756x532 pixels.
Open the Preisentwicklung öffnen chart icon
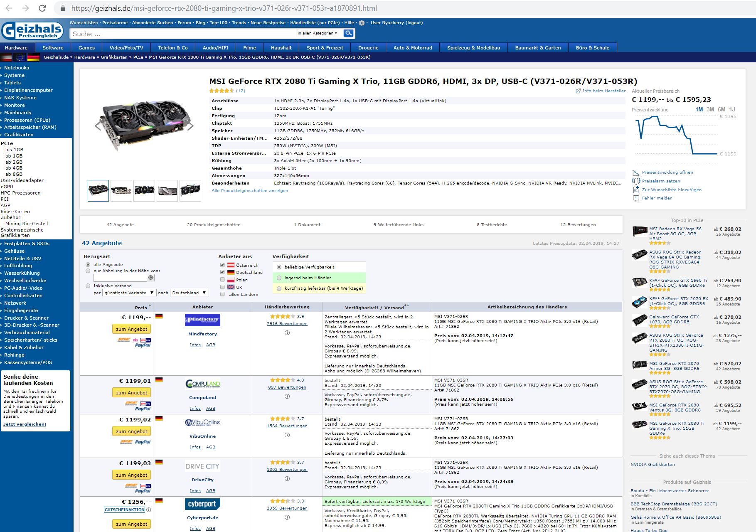(636, 172)
